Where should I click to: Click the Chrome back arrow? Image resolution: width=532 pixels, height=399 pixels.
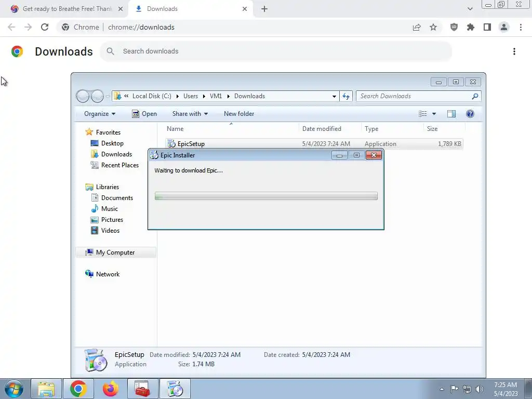tap(11, 27)
